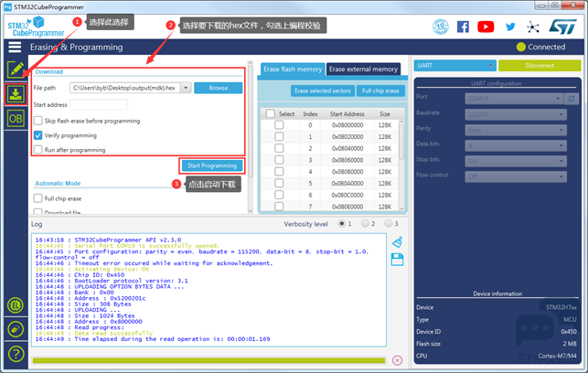Tick the Select all sectors header checkbox
This screenshot has width=588, height=373.
click(x=271, y=113)
